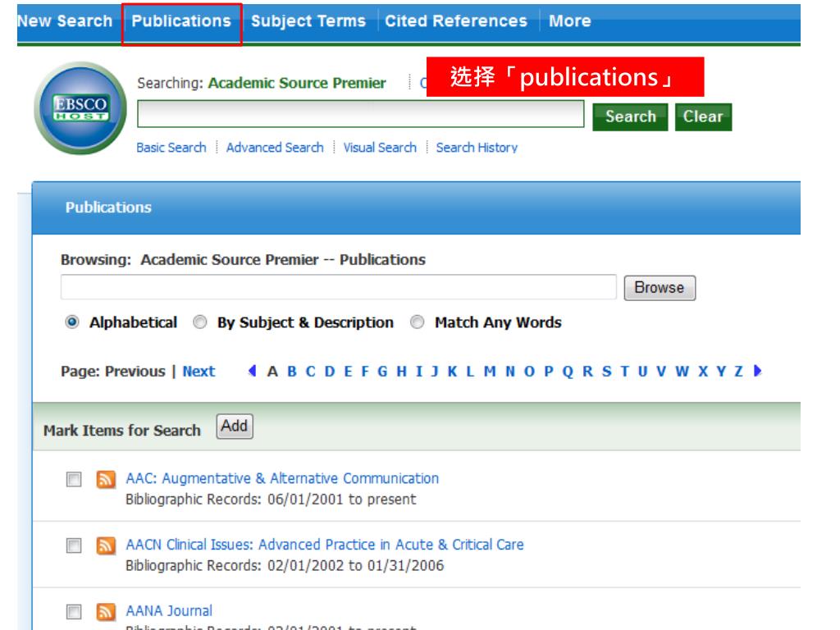Click in the main search box

pos(361,113)
